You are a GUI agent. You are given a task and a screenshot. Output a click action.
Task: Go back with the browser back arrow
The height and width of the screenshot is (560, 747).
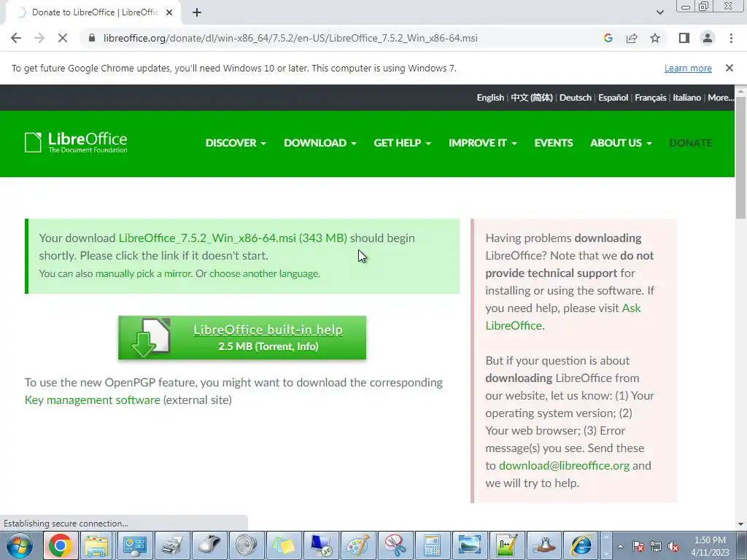tap(16, 38)
